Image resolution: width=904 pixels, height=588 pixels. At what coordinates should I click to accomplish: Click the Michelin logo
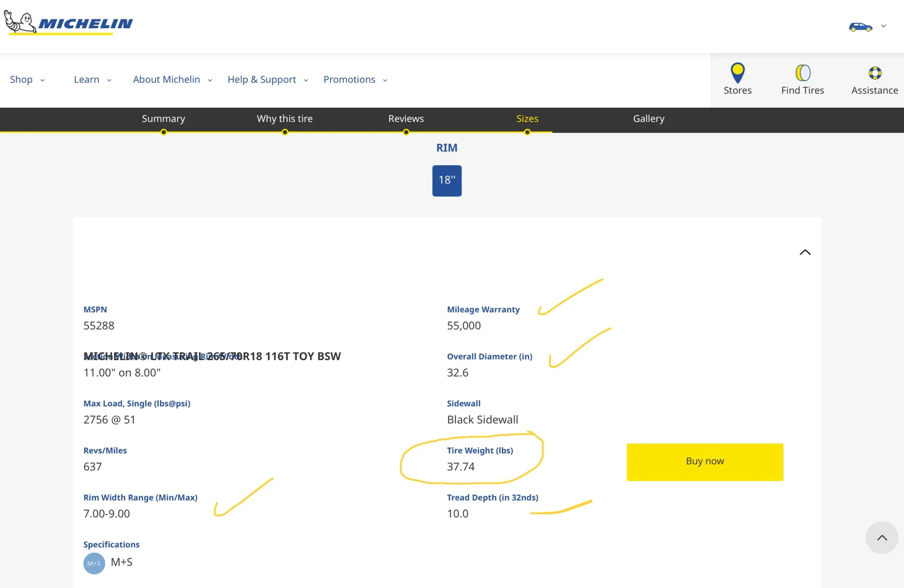[69, 23]
